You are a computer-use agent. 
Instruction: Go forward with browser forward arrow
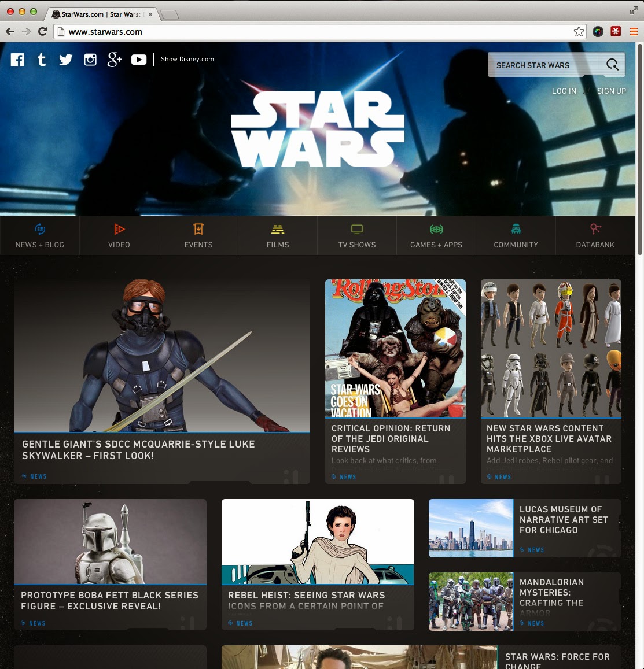pos(26,32)
